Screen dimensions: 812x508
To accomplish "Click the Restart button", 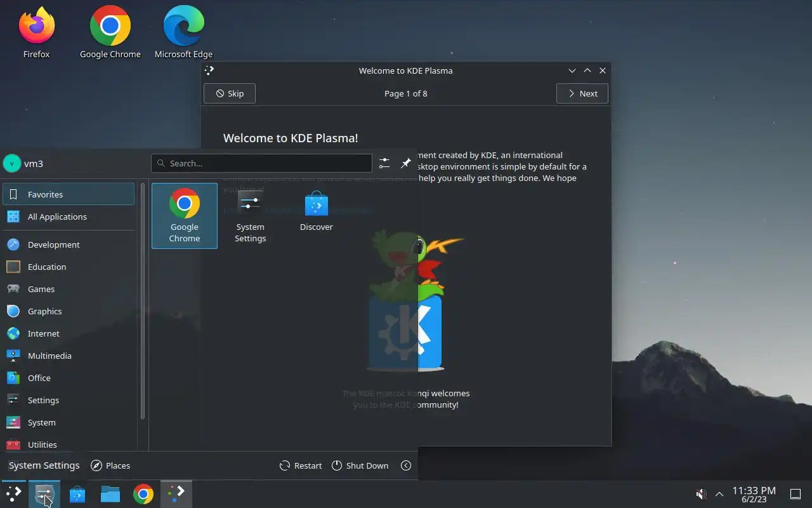I will [301, 465].
